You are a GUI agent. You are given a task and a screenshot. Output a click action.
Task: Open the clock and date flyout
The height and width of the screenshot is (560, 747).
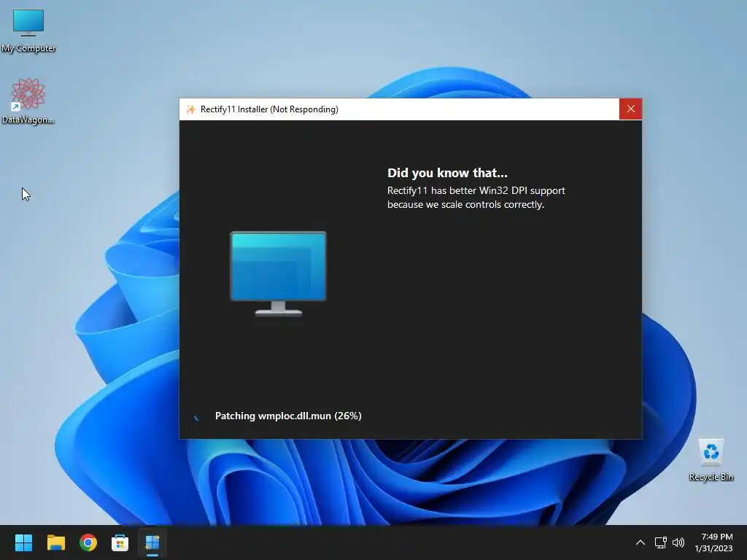(713, 542)
